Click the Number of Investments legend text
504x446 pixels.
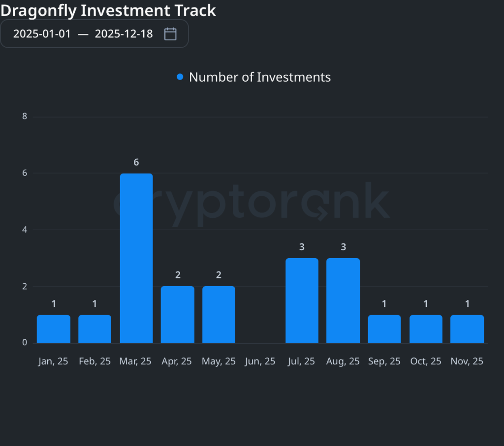tap(259, 77)
